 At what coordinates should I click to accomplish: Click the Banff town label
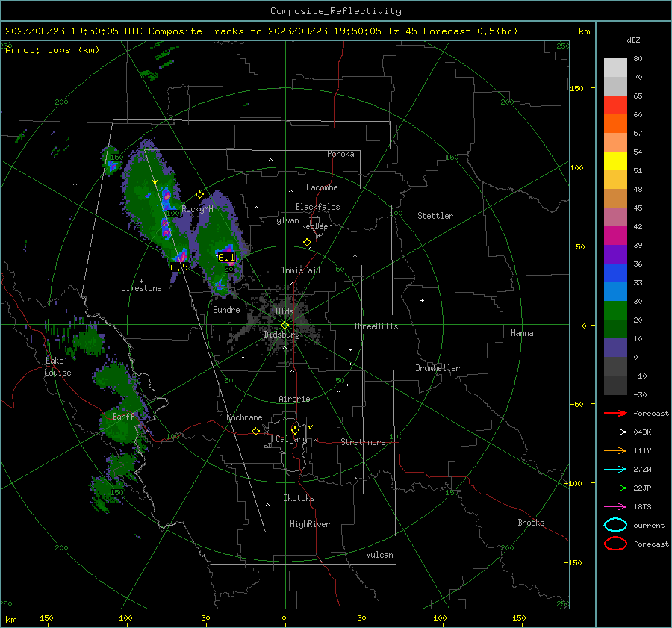[x=123, y=417]
